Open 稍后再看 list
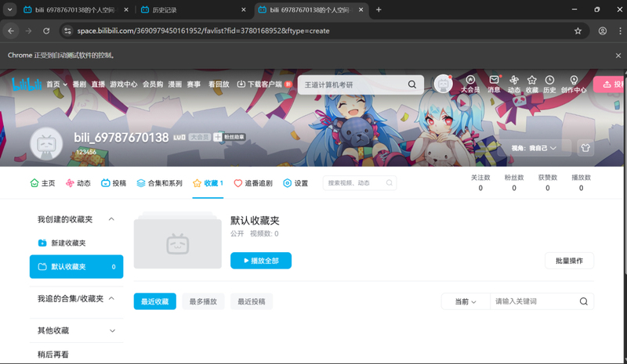Image resolution: width=627 pixels, height=364 pixels. [53, 354]
